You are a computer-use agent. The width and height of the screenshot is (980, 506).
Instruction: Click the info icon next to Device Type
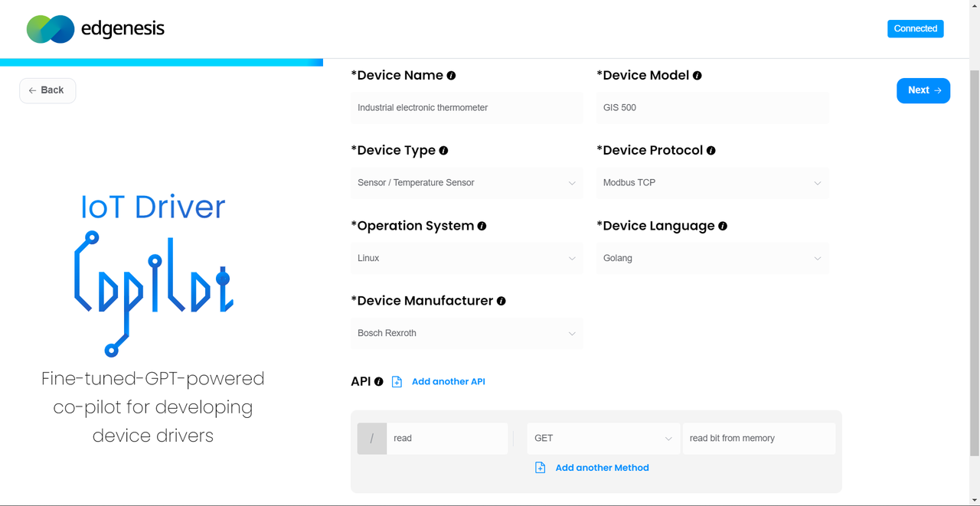443,151
